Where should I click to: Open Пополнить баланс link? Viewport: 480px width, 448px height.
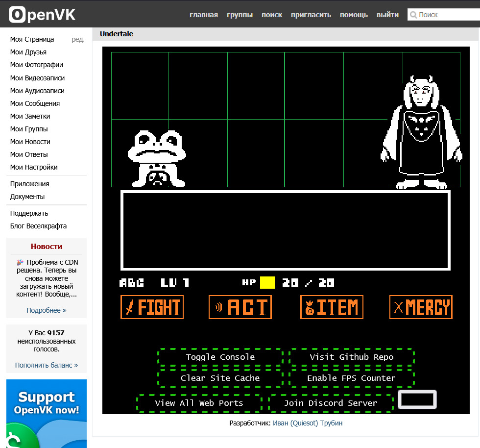(x=47, y=365)
